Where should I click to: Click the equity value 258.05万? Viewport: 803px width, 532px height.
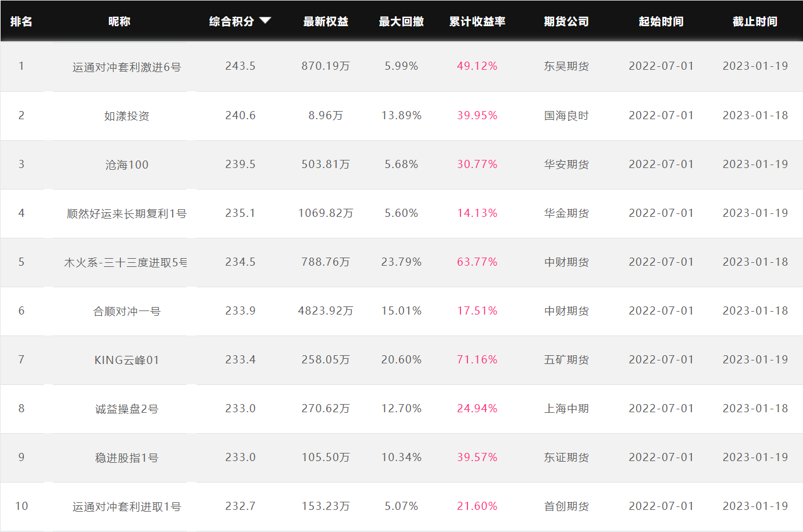coord(326,359)
